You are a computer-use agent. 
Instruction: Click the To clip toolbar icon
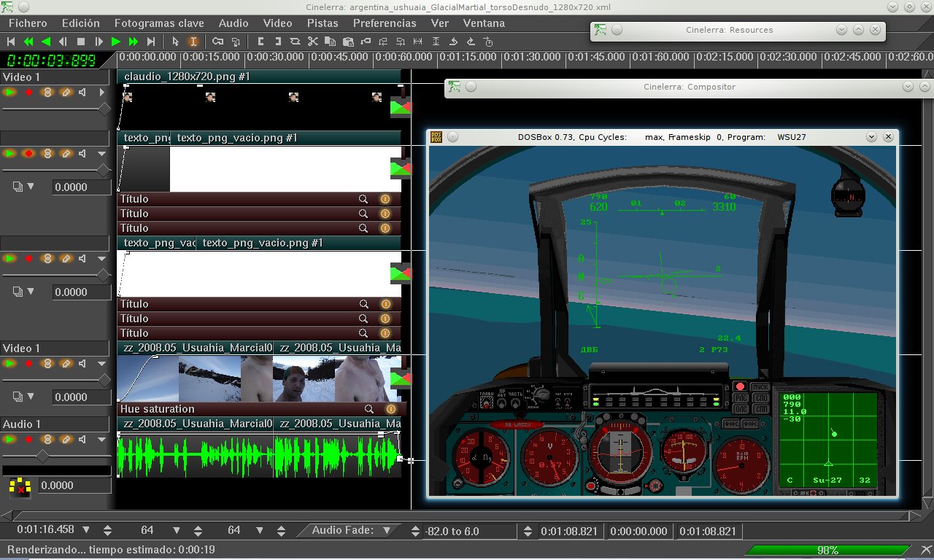(296, 42)
